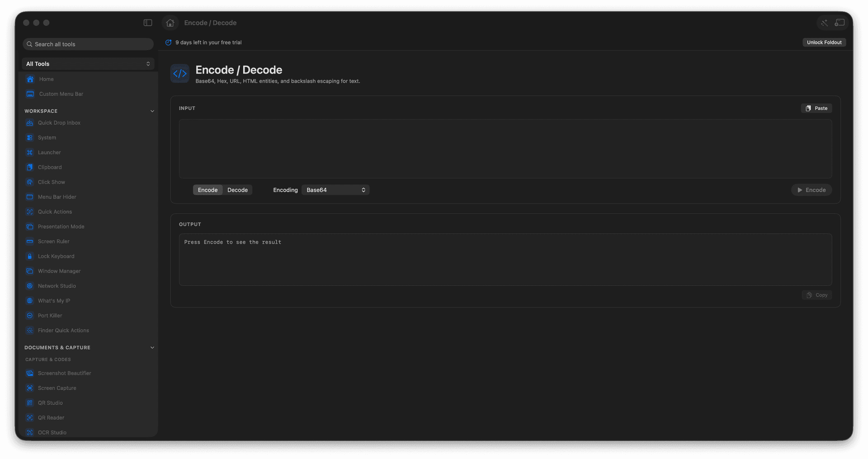This screenshot has height=459, width=868.
Task: Click the Window Manager icon
Action: pos(30,271)
